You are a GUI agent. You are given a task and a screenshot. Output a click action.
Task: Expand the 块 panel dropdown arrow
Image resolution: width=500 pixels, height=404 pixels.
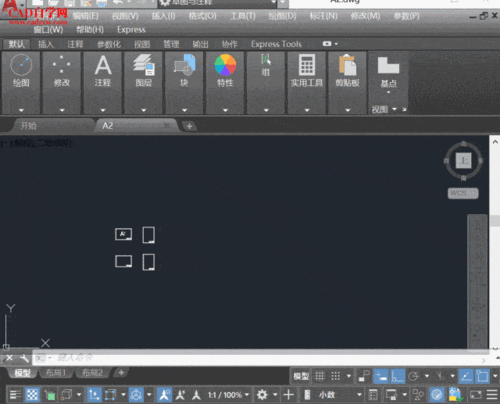pos(184,110)
